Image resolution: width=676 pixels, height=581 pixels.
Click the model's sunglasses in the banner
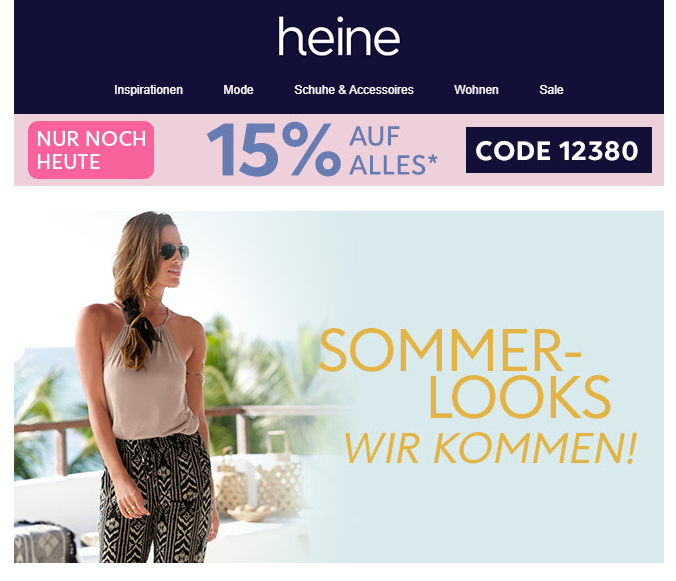(174, 251)
